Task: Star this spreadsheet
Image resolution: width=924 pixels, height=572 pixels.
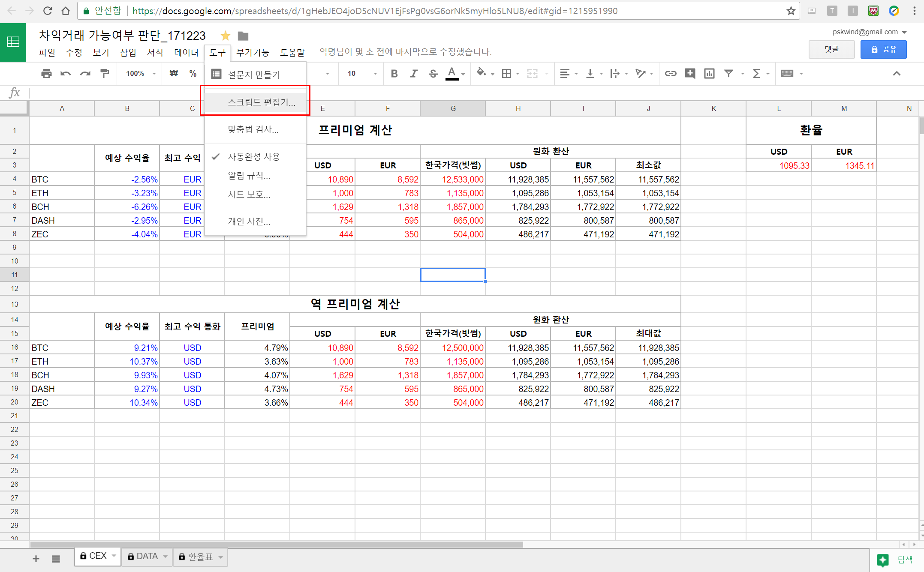Action: [226, 36]
